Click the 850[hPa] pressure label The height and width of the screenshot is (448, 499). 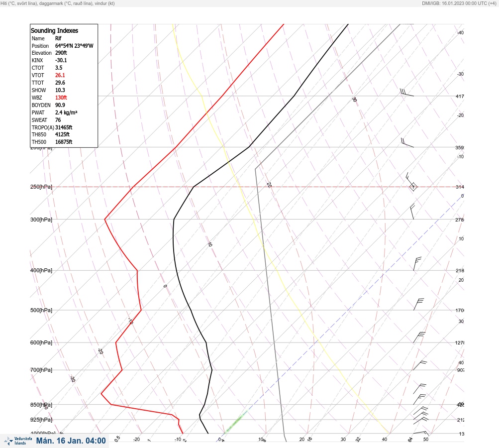point(41,405)
